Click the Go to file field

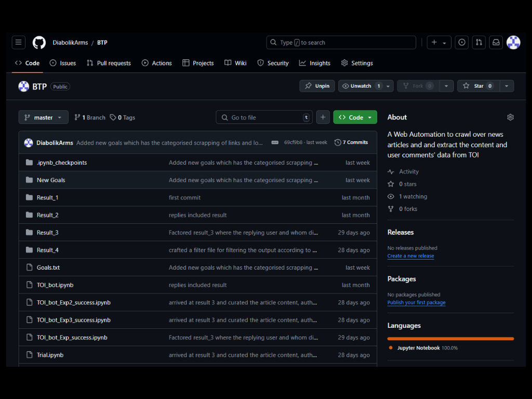point(264,117)
